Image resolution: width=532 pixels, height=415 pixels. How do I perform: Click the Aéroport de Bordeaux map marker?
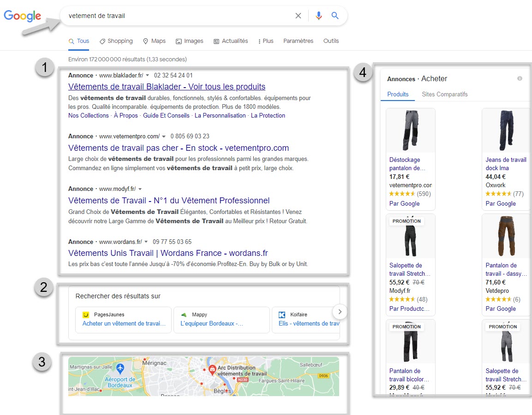(120, 368)
